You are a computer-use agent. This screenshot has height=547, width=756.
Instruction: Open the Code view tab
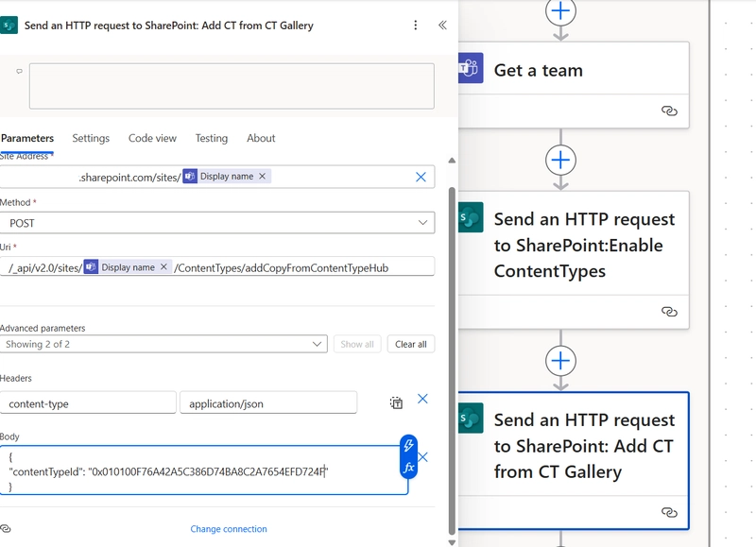152,138
